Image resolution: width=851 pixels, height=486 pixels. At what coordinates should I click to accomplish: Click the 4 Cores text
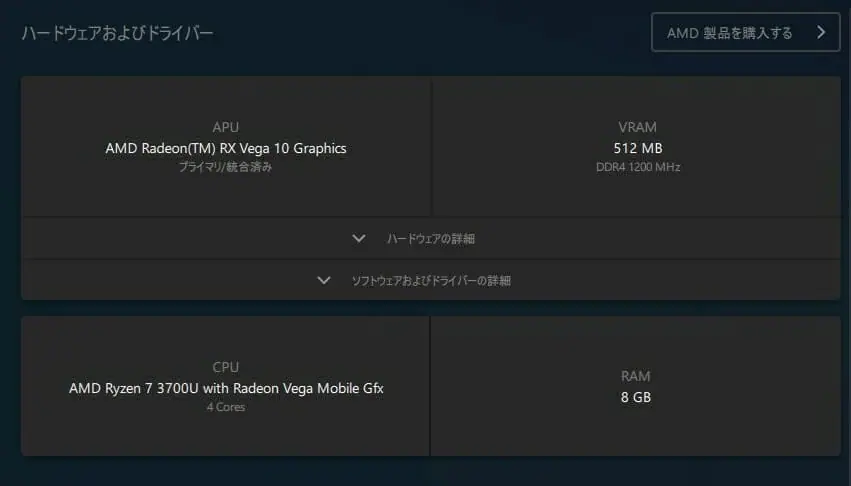click(x=226, y=407)
